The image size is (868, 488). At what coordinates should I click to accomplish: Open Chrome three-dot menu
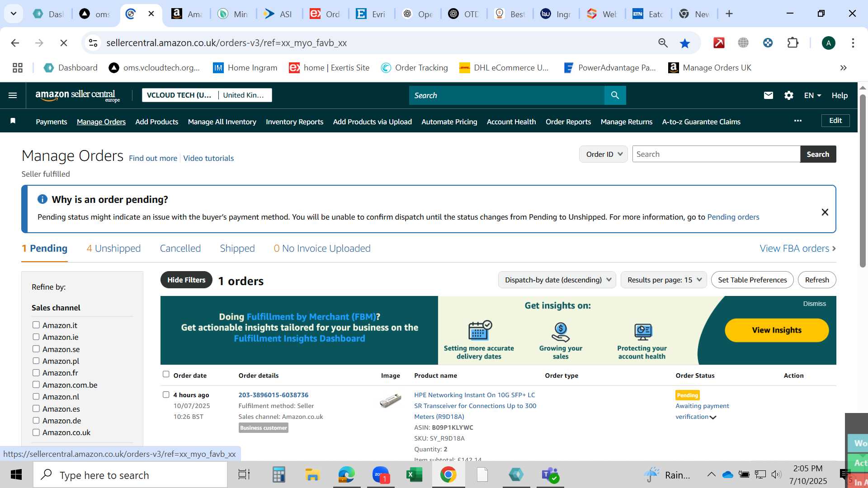[853, 43]
